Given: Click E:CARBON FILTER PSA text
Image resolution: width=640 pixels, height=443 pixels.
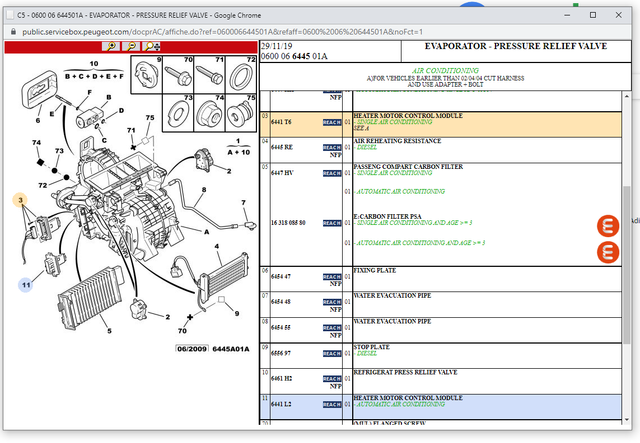Looking at the screenshot, I should pos(387,216).
